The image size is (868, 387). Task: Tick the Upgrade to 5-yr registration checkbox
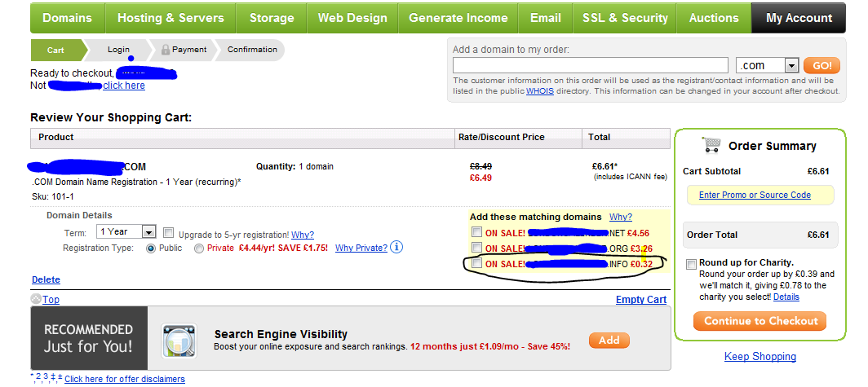(169, 233)
